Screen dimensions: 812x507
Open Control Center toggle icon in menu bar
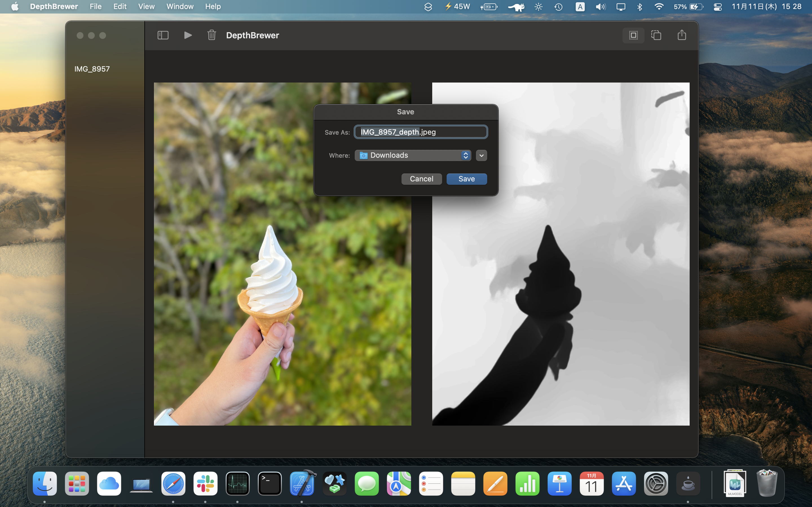[x=717, y=7]
